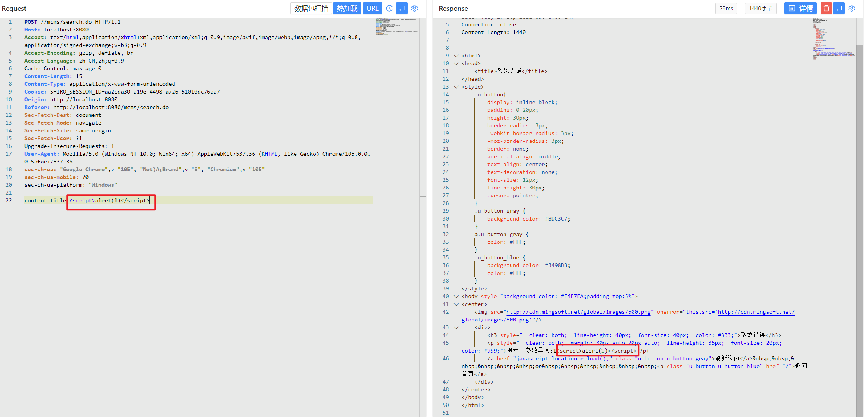The image size is (868, 417).
Task: Open Response panel settings gear
Action: [x=852, y=8]
